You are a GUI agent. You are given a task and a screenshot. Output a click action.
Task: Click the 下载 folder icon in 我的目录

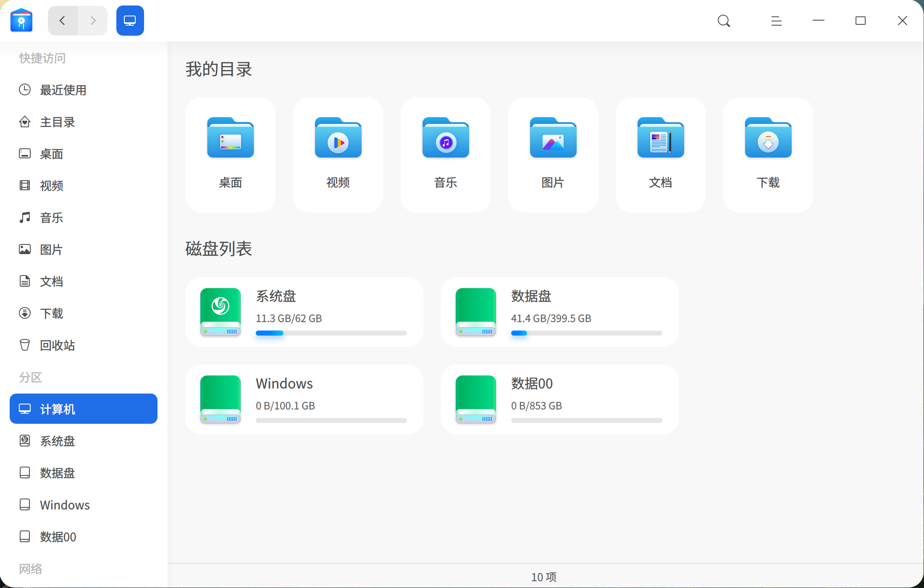coord(768,137)
